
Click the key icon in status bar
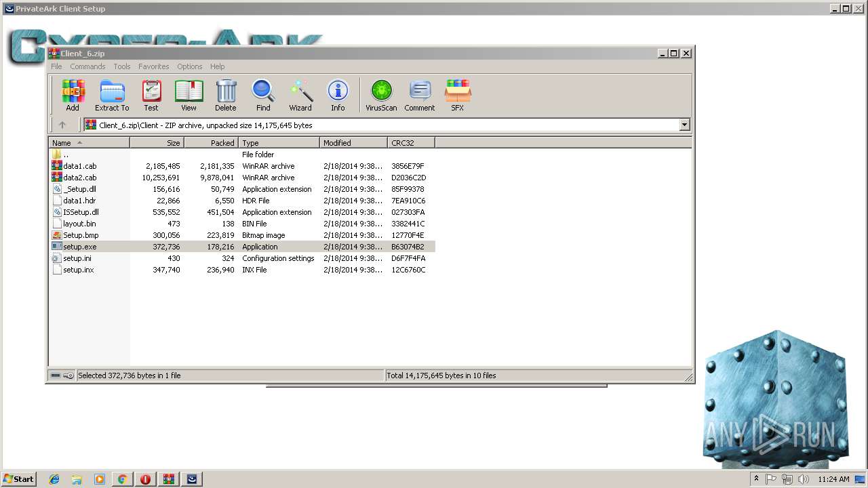[68, 375]
